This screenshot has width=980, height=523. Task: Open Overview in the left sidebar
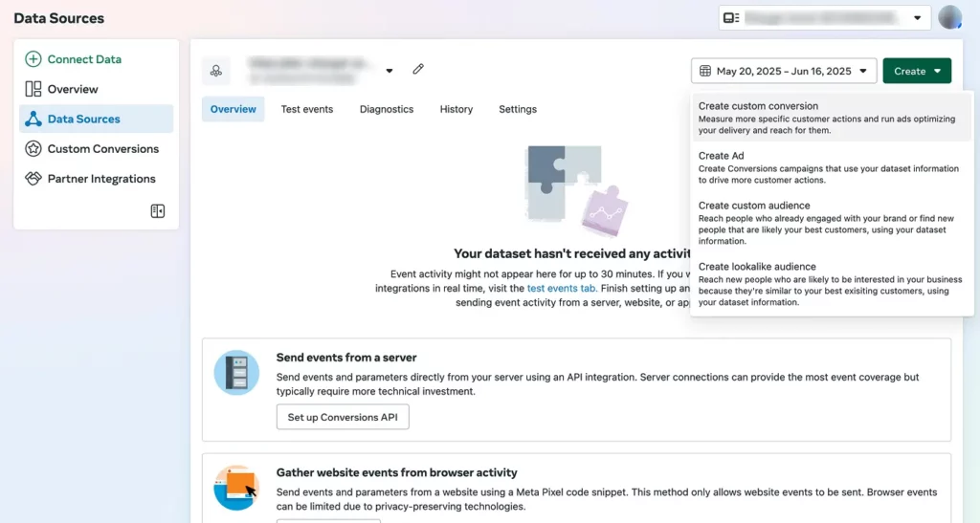[97, 89]
